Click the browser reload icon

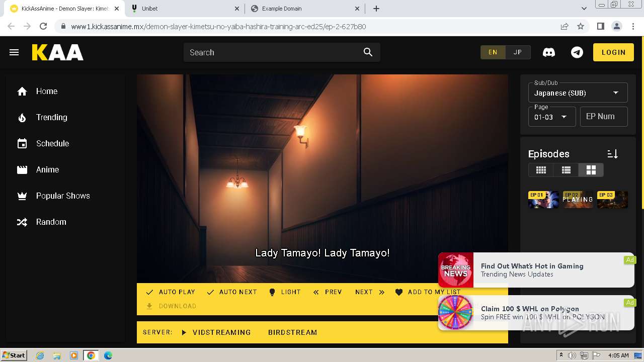(43, 26)
